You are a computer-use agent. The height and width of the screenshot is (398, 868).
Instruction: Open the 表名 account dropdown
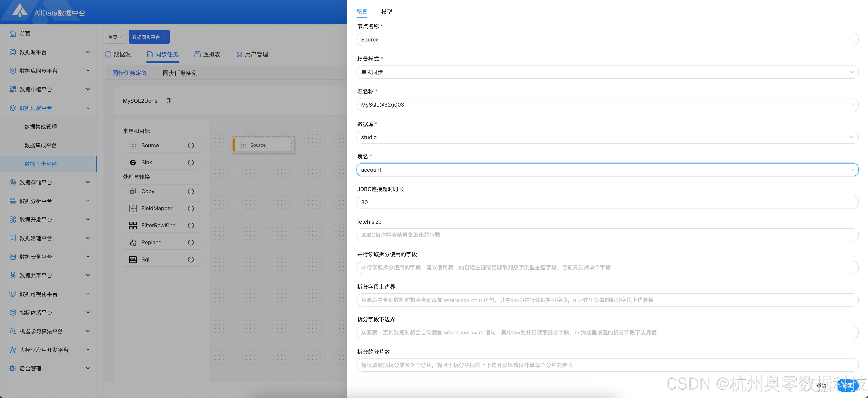607,170
